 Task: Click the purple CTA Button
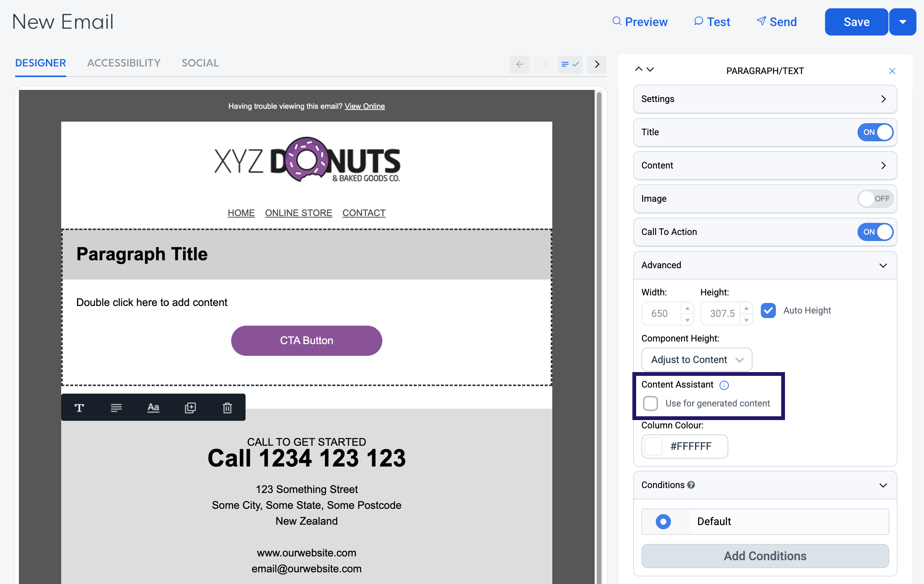[306, 341]
